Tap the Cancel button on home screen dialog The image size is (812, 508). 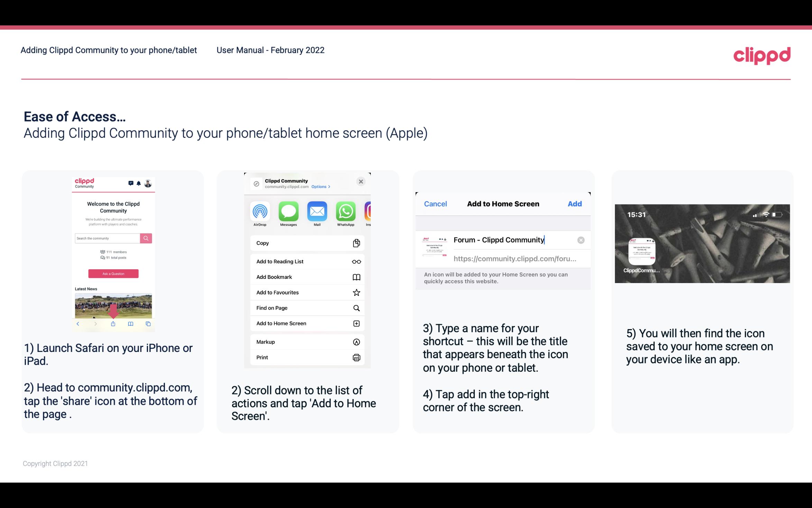point(435,203)
